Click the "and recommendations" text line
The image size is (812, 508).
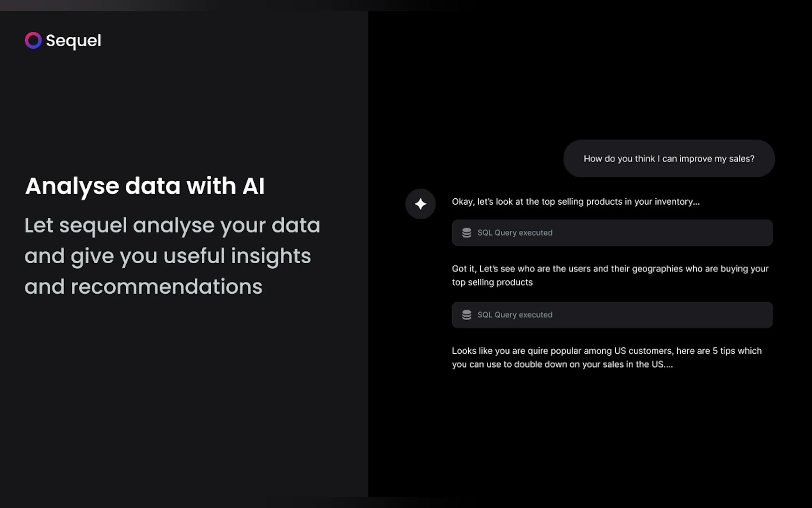point(143,287)
